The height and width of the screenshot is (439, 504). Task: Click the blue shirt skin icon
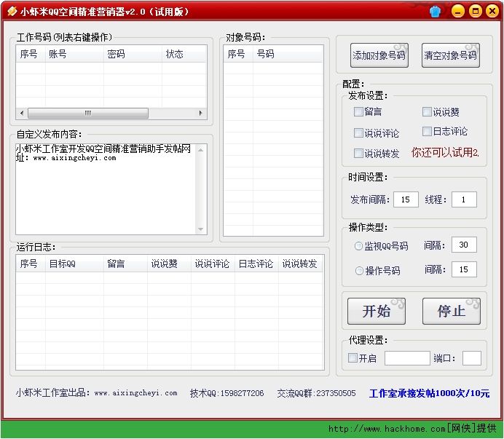pos(436,12)
